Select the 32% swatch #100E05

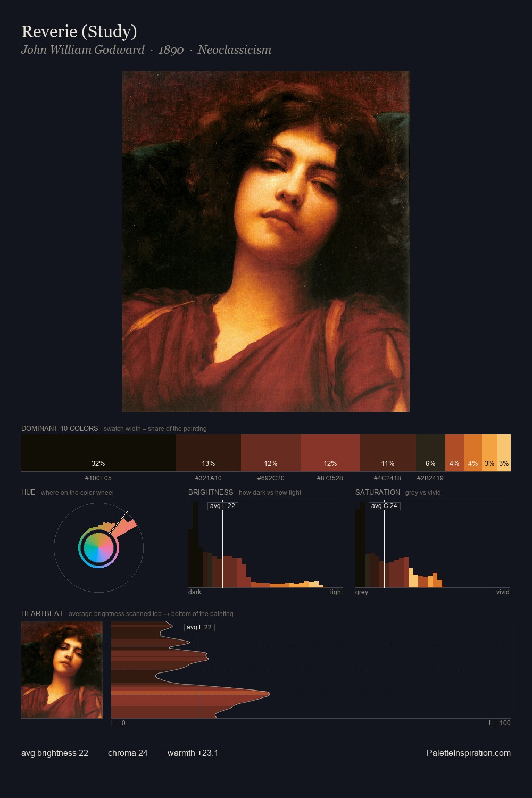pos(98,453)
